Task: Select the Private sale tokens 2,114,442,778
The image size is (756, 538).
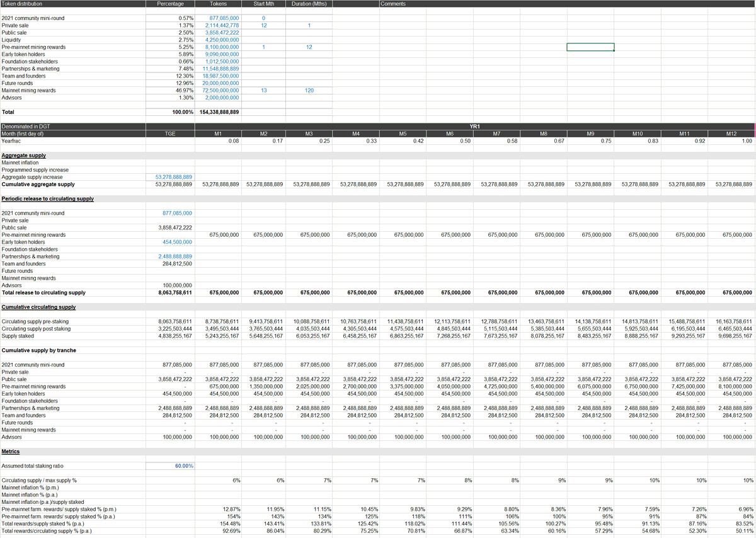Action: pos(217,25)
